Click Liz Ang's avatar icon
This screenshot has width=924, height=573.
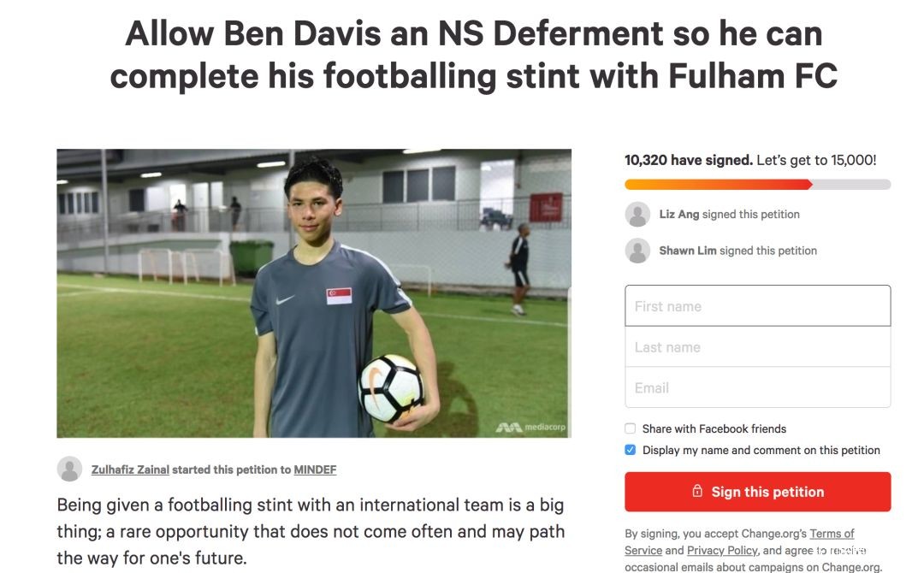[x=637, y=215]
